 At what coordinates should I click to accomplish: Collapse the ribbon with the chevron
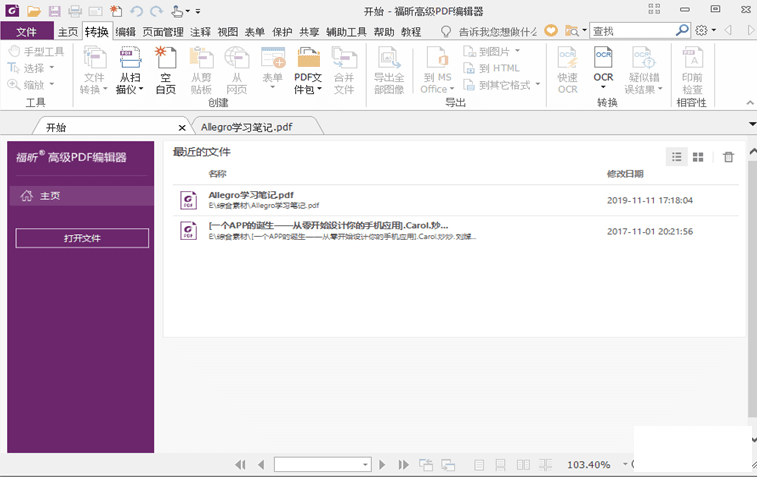pyautogui.click(x=750, y=102)
